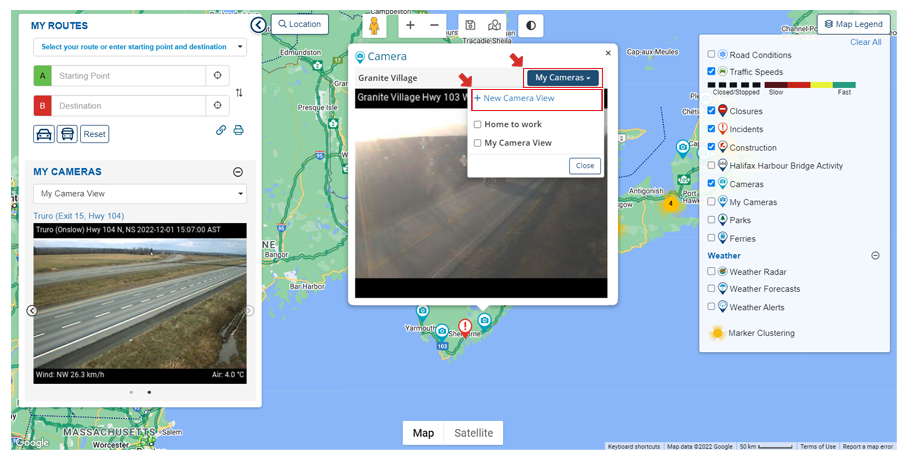Viewport: 908px width, 461px height.
Task: Check the Home to work checkbox
Action: point(478,125)
